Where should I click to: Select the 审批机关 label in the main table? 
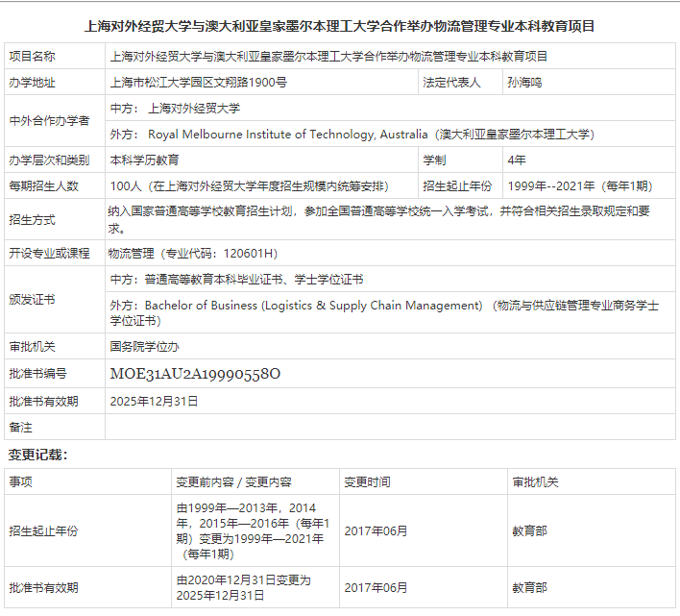point(32,347)
